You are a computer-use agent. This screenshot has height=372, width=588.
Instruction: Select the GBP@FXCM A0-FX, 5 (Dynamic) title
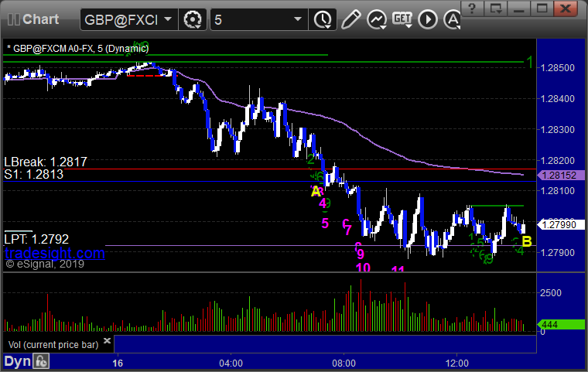77,49
